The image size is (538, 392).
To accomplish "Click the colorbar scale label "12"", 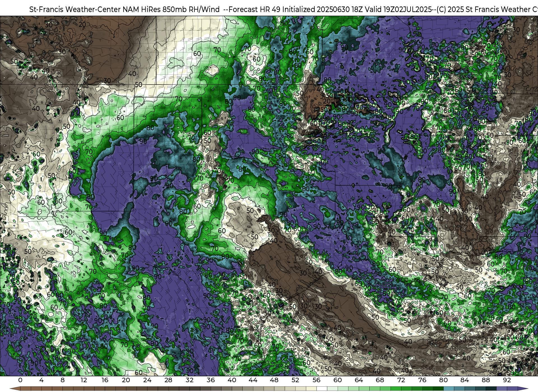I will pyautogui.click(x=84, y=380).
